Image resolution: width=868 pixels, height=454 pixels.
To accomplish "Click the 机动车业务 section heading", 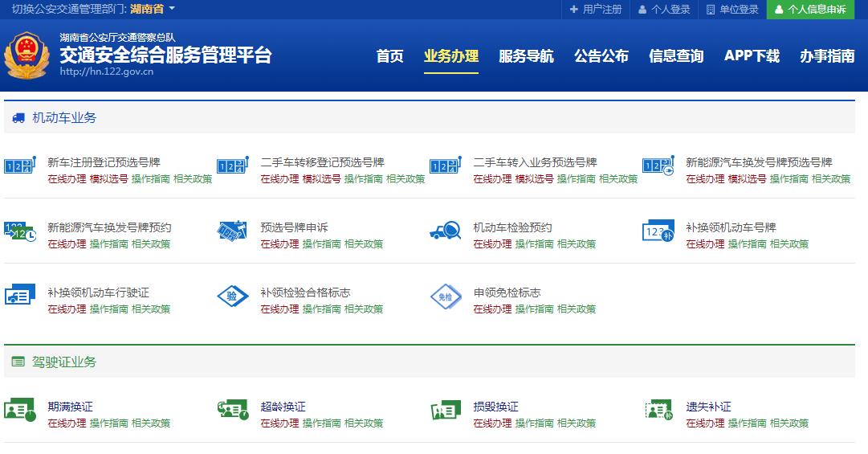I will tap(64, 117).
